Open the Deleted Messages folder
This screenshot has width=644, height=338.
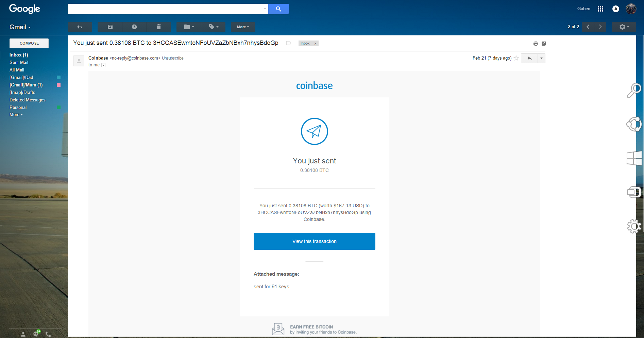tap(28, 100)
